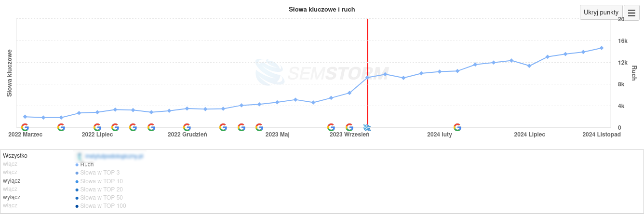
Task: Click the blurred domain name link in legend
Action: (x=114, y=156)
